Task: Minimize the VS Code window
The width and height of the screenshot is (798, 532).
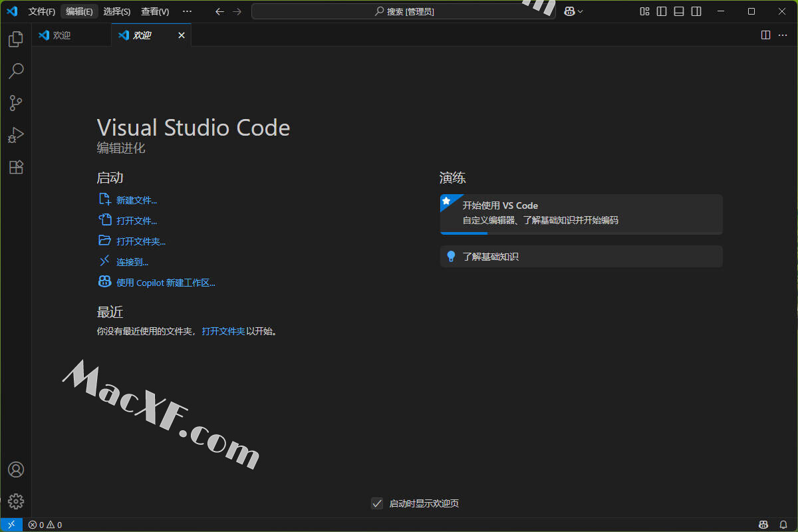Action: coord(720,11)
